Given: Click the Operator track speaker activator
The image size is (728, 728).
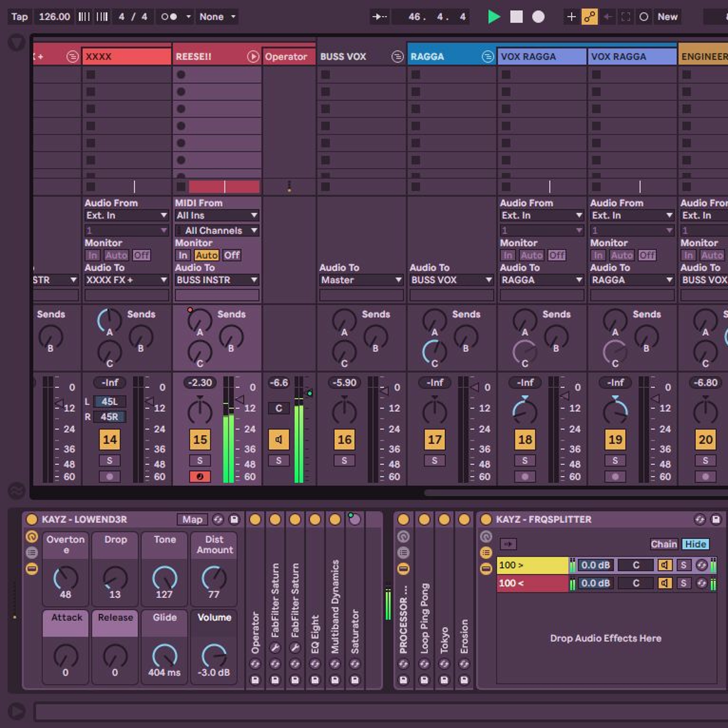Looking at the screenshot, I should 279,439.
